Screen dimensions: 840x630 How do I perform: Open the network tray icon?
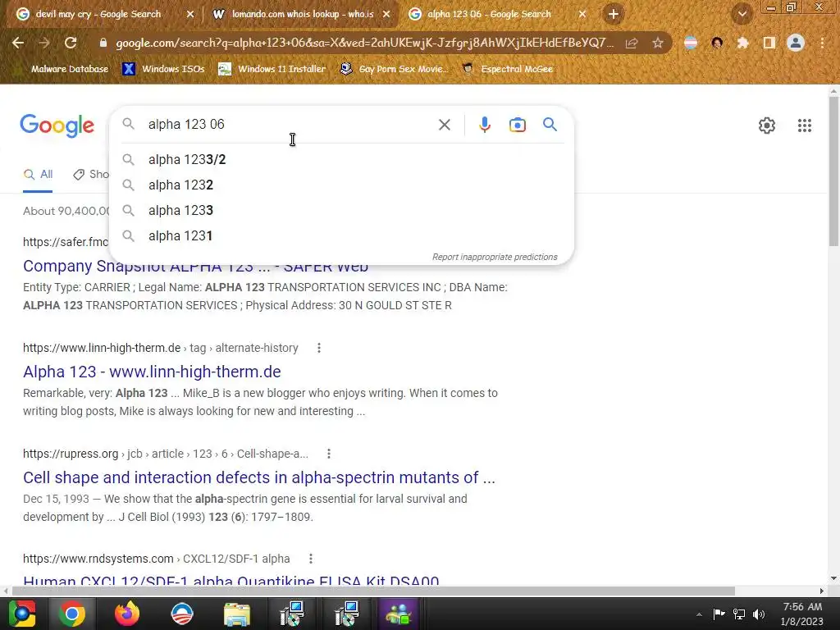pos(739,614)
